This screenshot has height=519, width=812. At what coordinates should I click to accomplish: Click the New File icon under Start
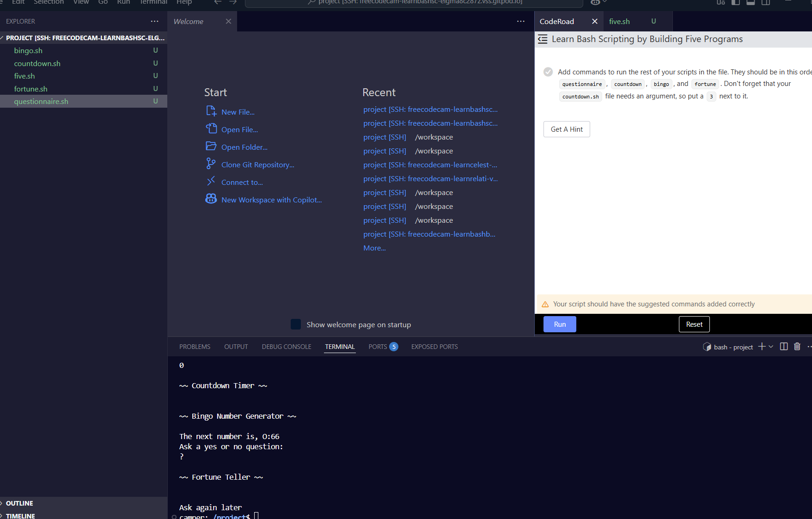tap(211, 111)
